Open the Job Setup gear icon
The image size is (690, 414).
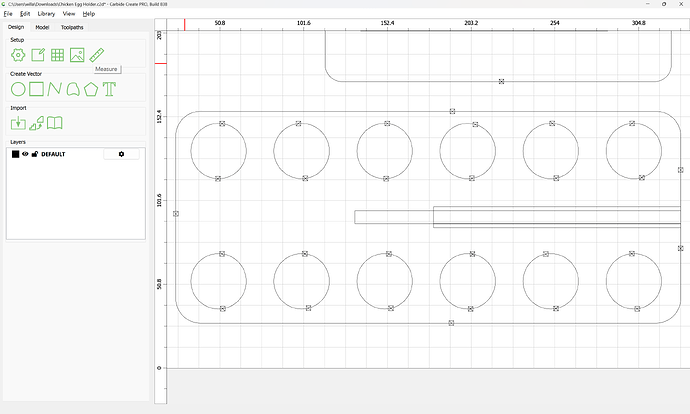[18, 55]
